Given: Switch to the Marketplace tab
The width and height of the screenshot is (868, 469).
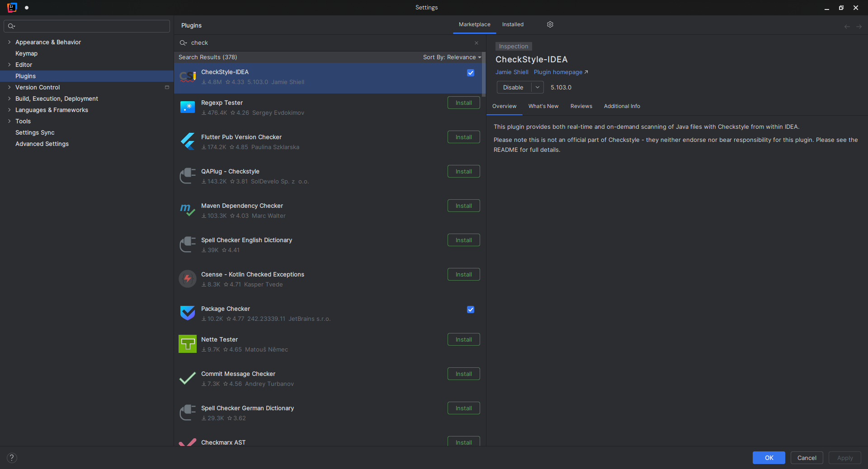Looking at the screenshot, I should point(474,24).
